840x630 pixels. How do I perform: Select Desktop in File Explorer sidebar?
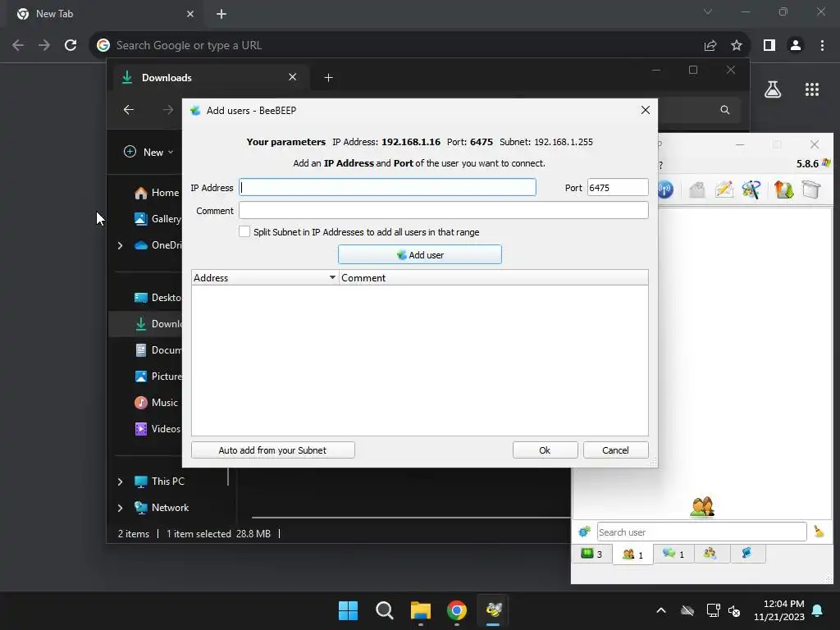click(157, 297)
